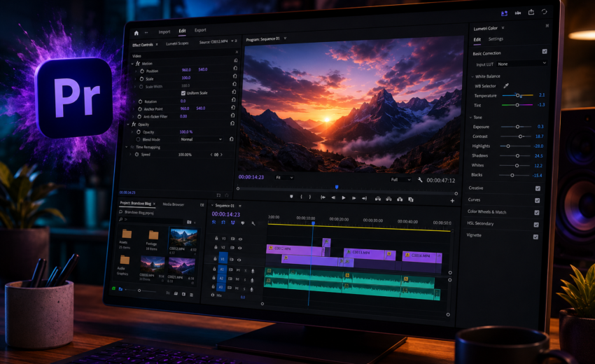Toggle HSL Secondary checkbox
The height and width of the screenshot is (364, 595).
pyautogui.click(x=536, y=225)
